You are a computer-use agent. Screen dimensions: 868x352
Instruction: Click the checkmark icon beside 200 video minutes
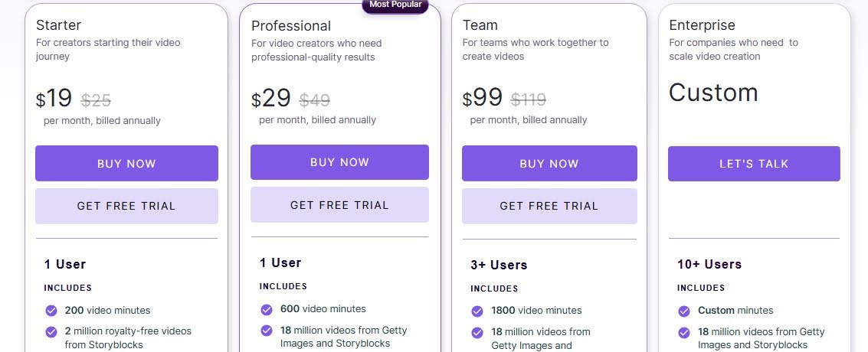[51, 311]
